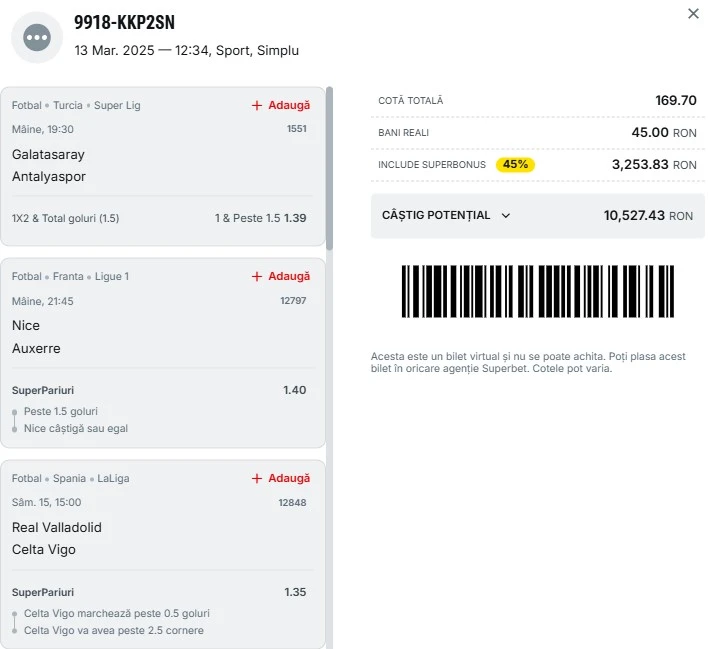This screenshot has height=649, width=708.
Task: Click the Celta Vigo SuperPariuri odds 1.35
Action: coord(295,592)
